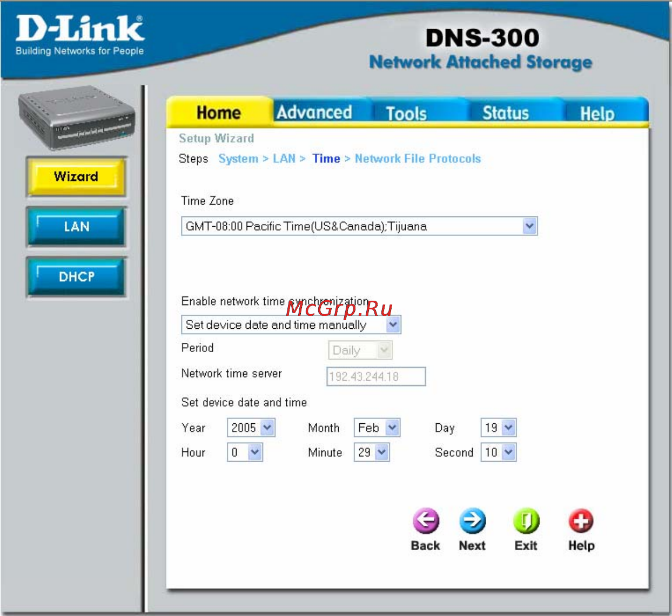Click the Back arrow icon
This screenshot has height=616, width=672.
[x=426, y=521]
